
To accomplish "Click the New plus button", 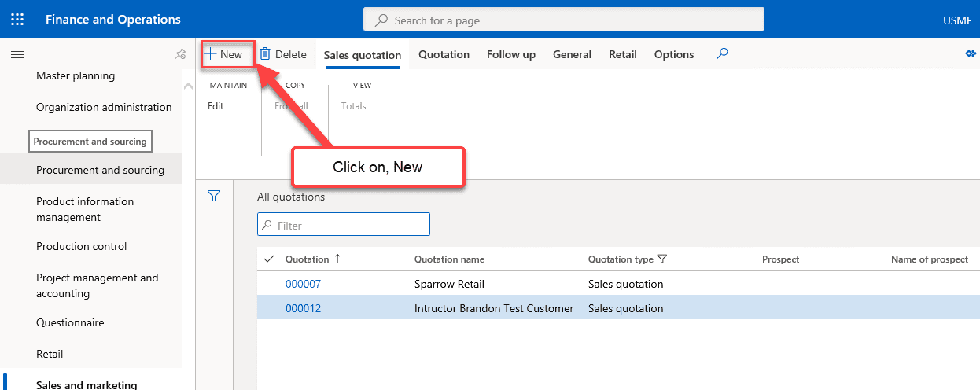I will click(225, 54).
